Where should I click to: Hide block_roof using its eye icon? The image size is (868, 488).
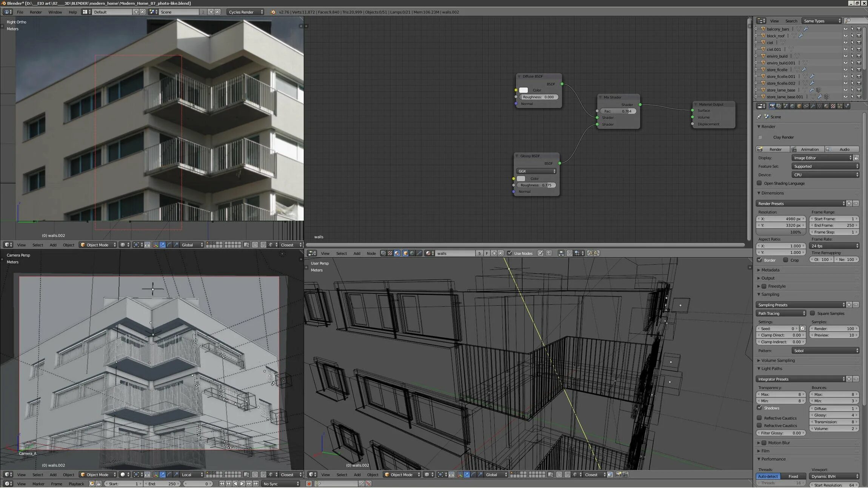[x=845, y=36]
